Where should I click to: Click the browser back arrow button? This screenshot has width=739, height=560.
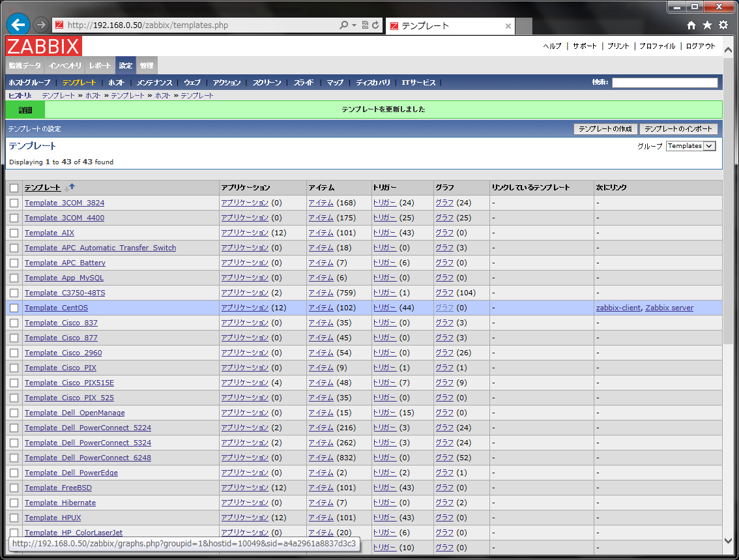(x=18, y=25)
